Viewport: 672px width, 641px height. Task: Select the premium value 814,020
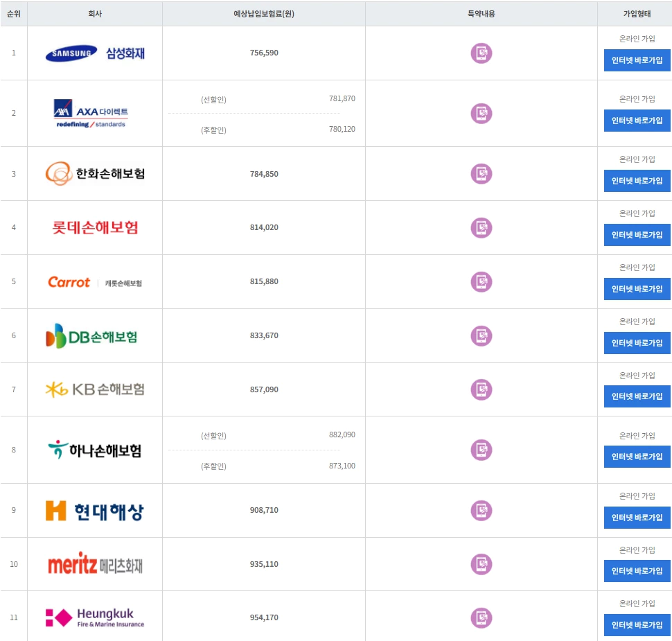[264, 227]
